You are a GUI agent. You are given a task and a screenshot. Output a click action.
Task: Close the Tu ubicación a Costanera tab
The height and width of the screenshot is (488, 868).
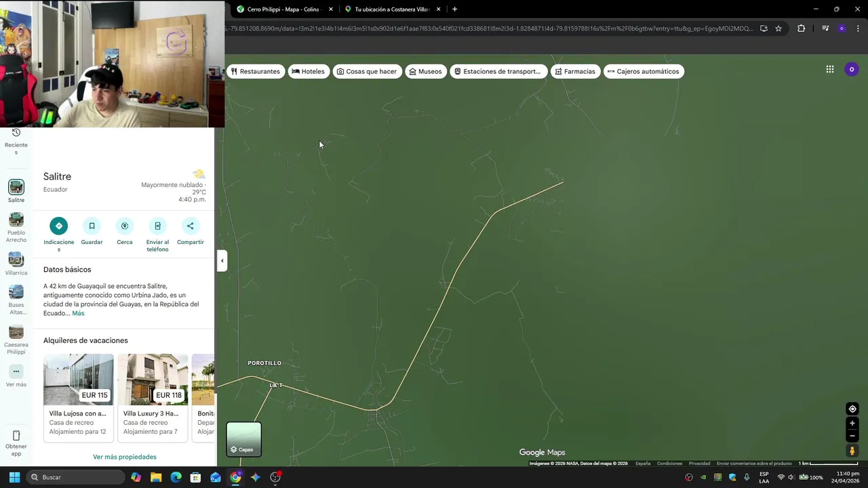pos(438,9)
